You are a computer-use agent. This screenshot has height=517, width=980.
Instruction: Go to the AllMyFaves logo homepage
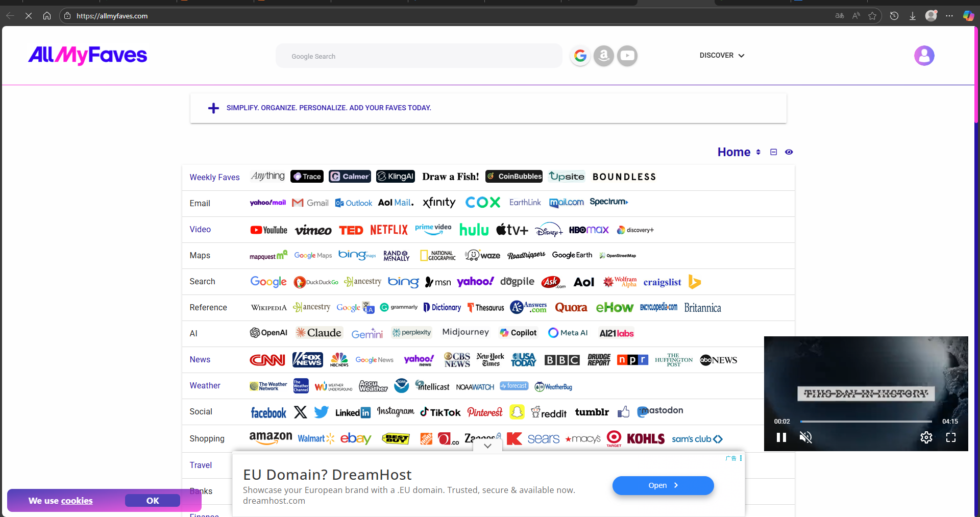87,55
